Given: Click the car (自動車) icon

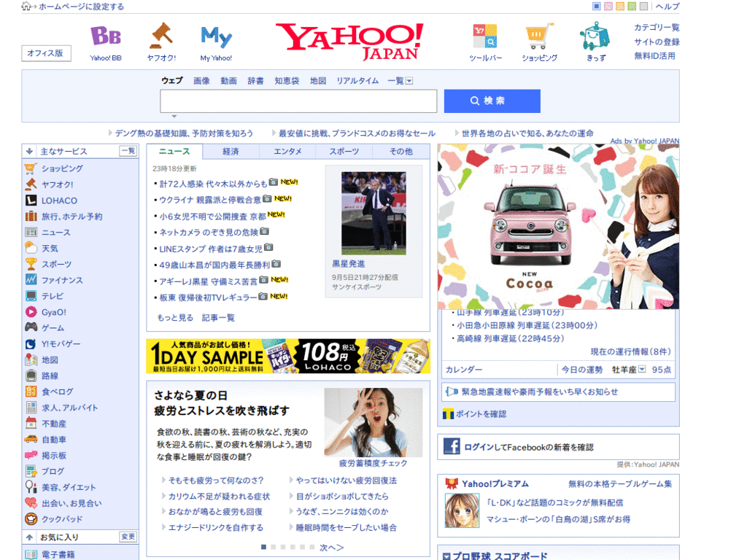Looking at the screenshot, I should (31, 440).
